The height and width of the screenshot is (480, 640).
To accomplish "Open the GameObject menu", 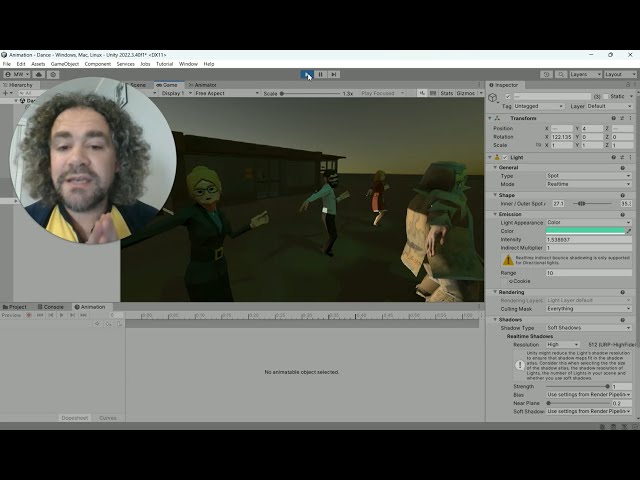I will pyautogui.click(x=64, y=64).
